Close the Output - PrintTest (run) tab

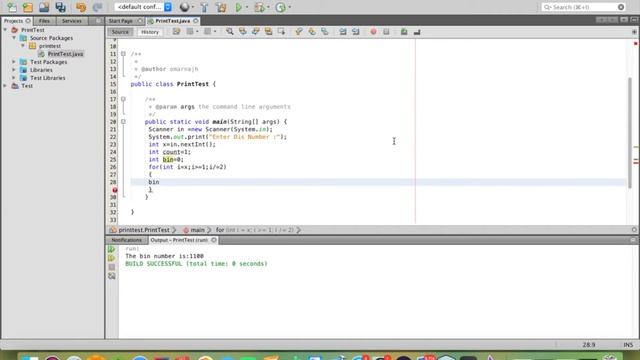pyautogui.click(x=213, y=240)
